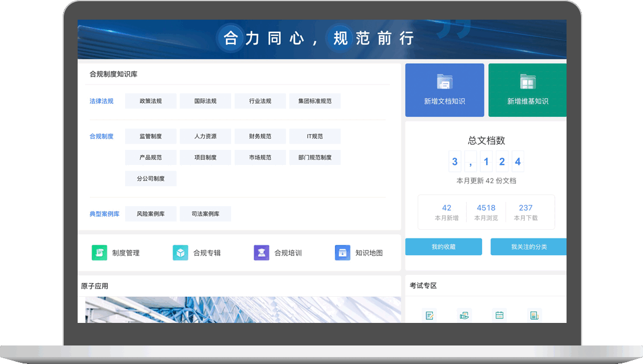Open the 风险案例库 tag
This screenshot has height=364, width=643.
(151, 214)
